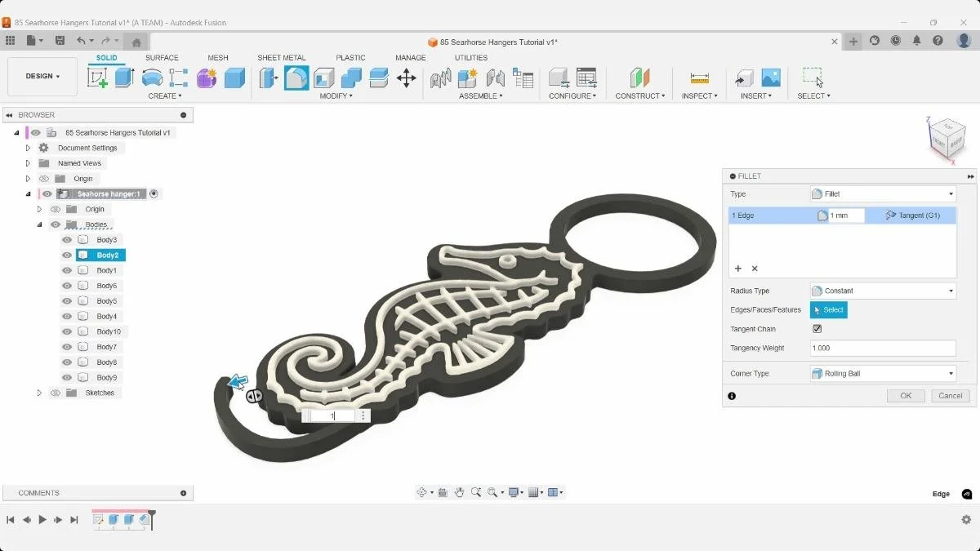Click the Create Form purple icon
Screen dimensions: 980x551
[207, 78]
